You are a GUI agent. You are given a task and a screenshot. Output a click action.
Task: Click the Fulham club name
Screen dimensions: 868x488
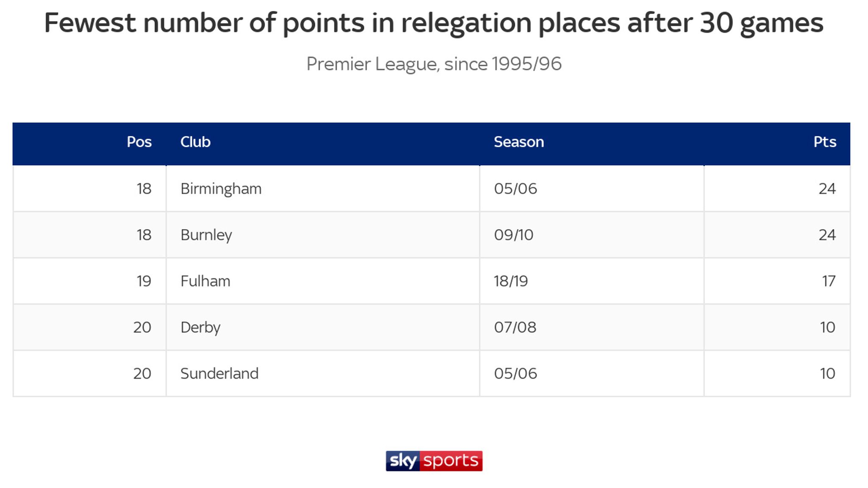click(x=206, y=281)
